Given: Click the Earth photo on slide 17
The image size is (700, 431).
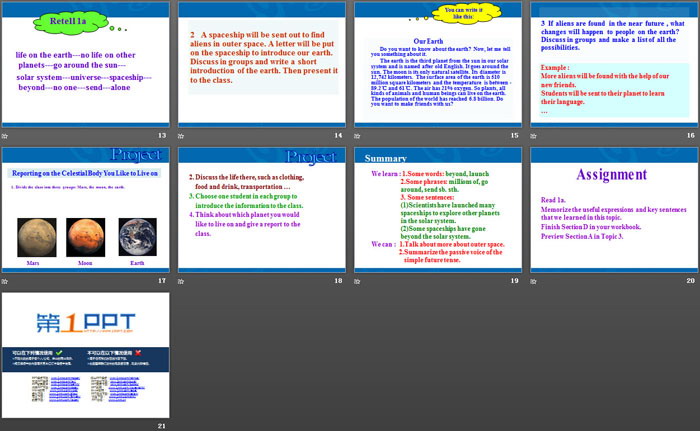Looking at the screenshot, I should click(136, 237).
